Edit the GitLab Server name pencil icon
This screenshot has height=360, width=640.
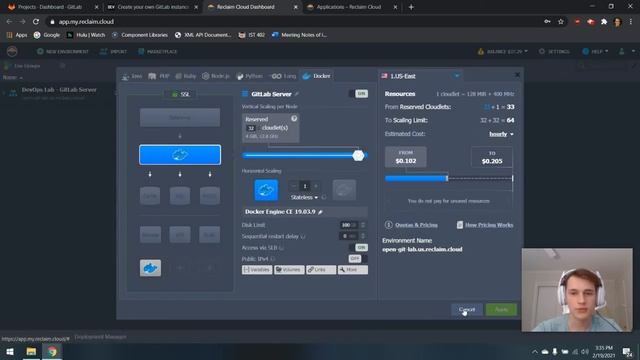click(x=297, y=94)
